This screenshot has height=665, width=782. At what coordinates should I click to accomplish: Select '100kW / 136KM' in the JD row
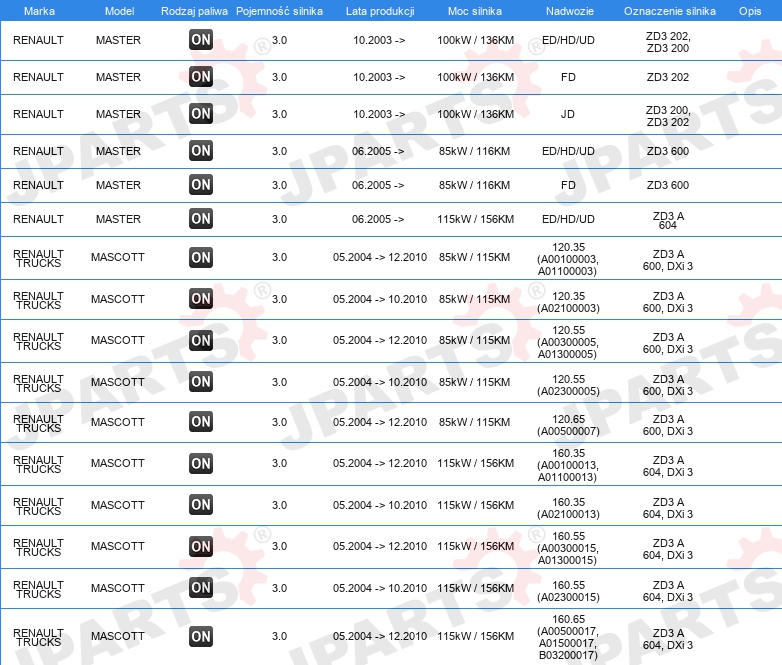(x=475, y=114)
